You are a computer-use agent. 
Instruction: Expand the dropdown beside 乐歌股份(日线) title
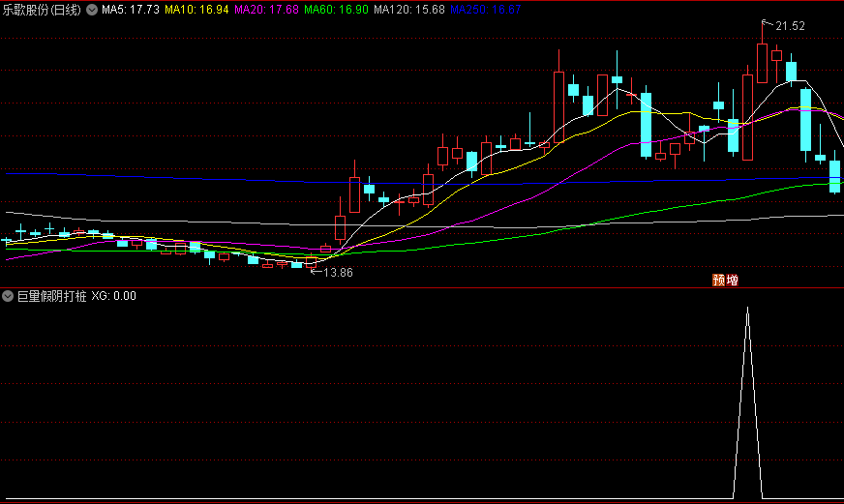click(92, 10)
